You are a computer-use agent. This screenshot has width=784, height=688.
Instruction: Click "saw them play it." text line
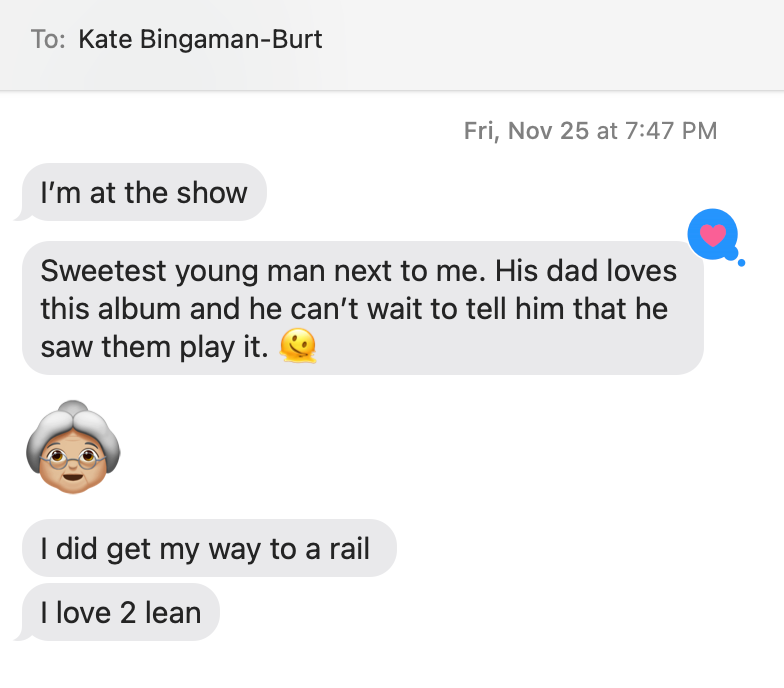154,347
